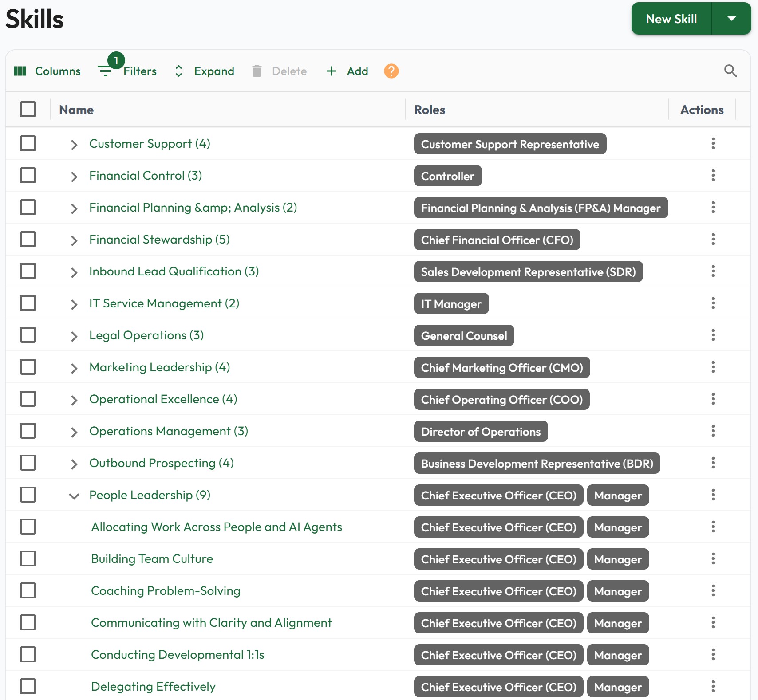
Task: Click the Add plus icon
Action: click(x=331, y=71)
